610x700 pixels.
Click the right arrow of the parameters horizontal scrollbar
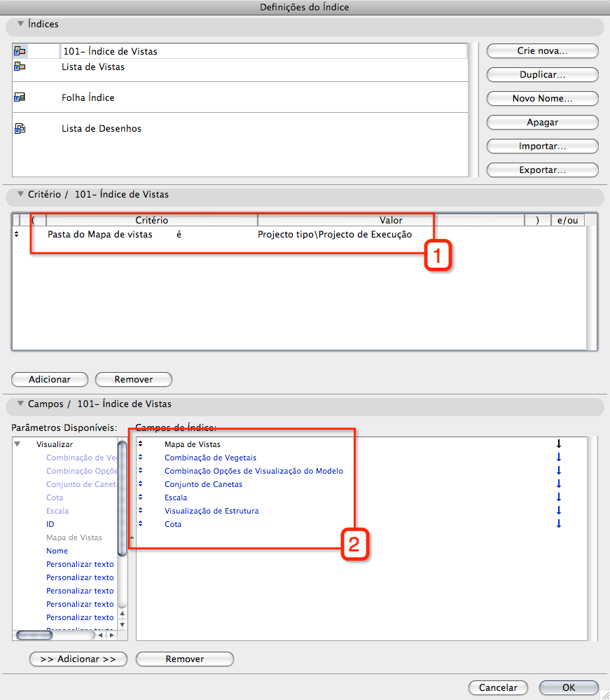pyautogui.click(x=111, y=635)
